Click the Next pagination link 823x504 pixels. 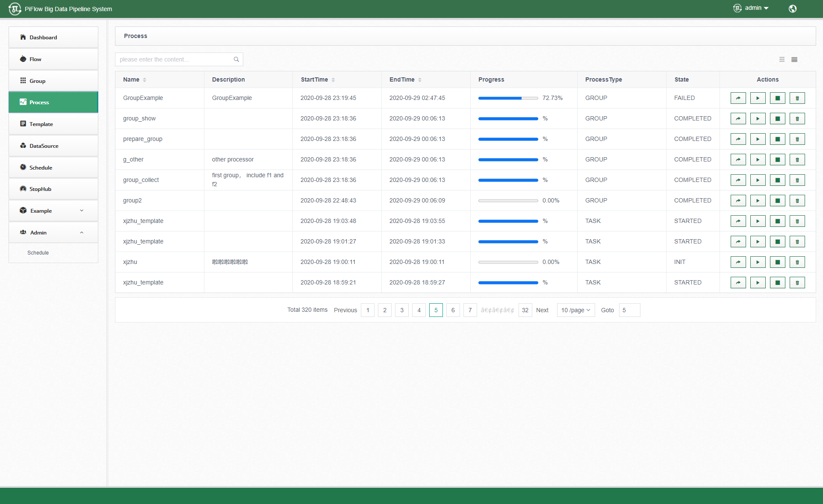tap(542, 310)
